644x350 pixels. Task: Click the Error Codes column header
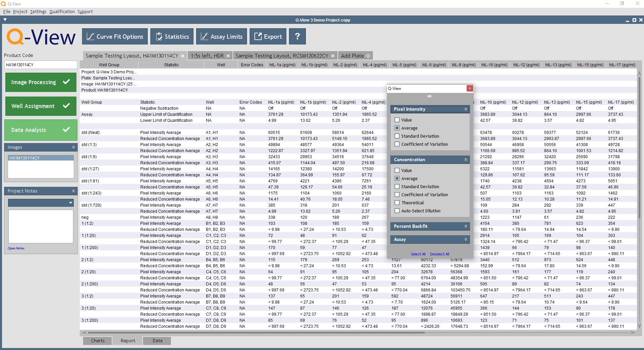tap(252, 65)
